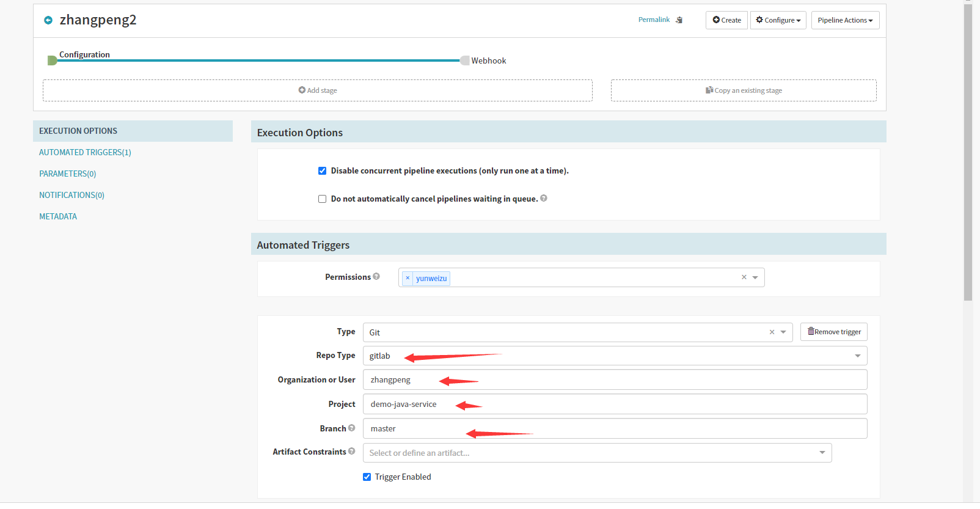The image size is (980, 509).
Task: Click the Organization or User input field
Action: pyautogui.click(x=615, y=379)
